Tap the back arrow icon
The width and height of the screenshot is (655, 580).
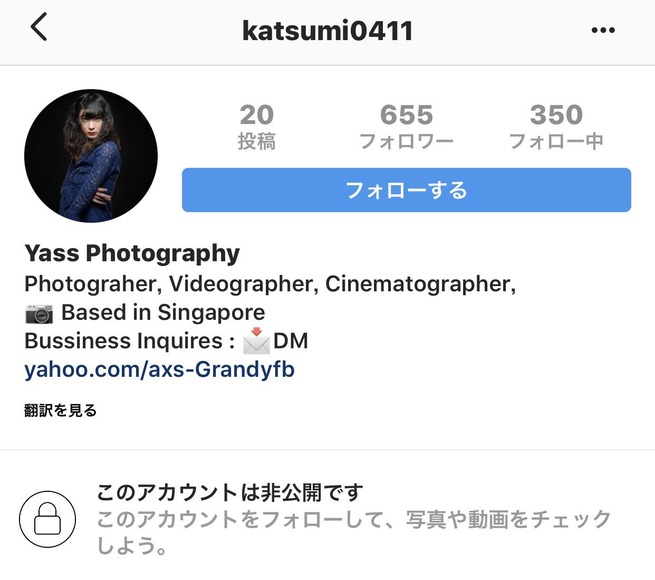tap(39, 27)
